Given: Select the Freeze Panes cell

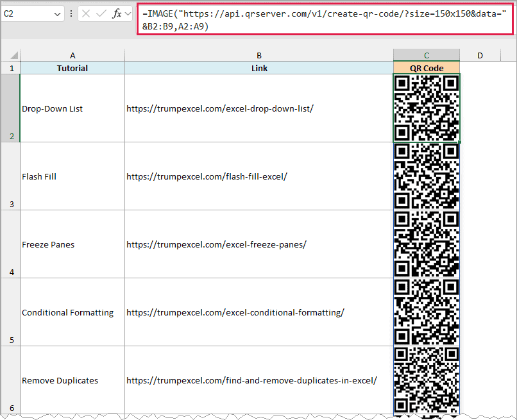Looking at the screenshot, I should pos(72,244).
